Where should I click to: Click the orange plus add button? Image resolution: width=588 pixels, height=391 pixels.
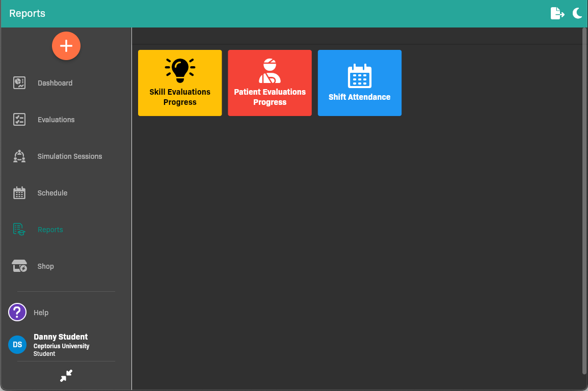tap(66, 46)
